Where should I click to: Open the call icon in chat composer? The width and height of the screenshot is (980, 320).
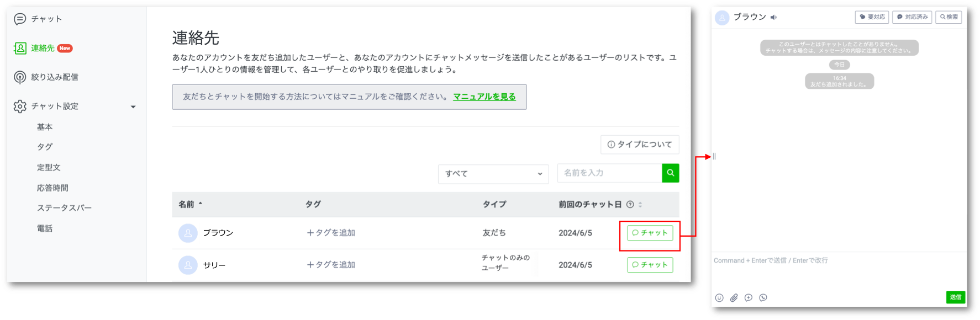click(x=763, y=298)
